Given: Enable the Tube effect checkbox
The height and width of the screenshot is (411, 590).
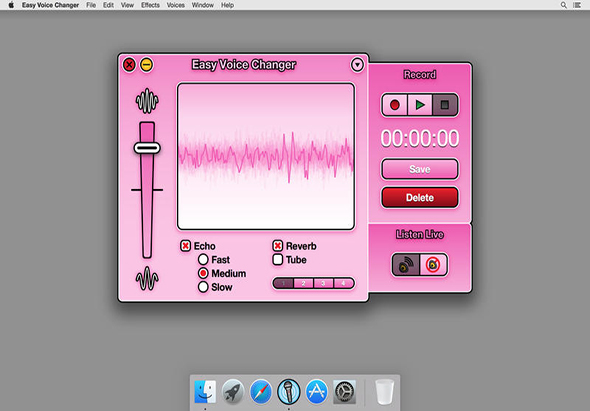Looking at the screenshot, I should pyautogui.click(x=278, y=260).
